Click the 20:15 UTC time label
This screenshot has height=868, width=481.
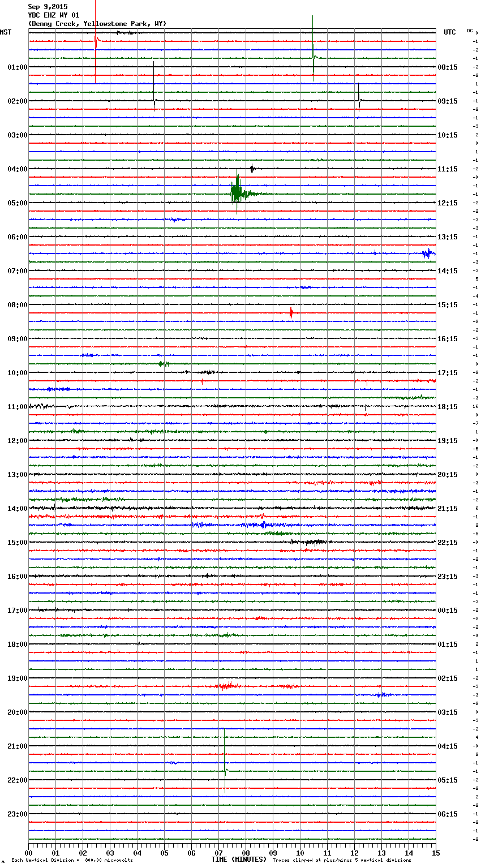point(448,475)
